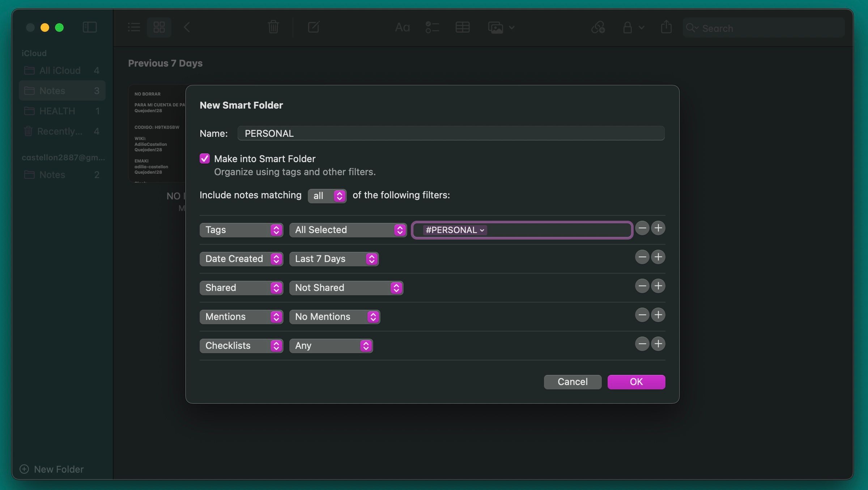This screenshot has height=490, width=868.
Task: Add a link to the note
Action: pyautogui.click(x=598, y=27)
